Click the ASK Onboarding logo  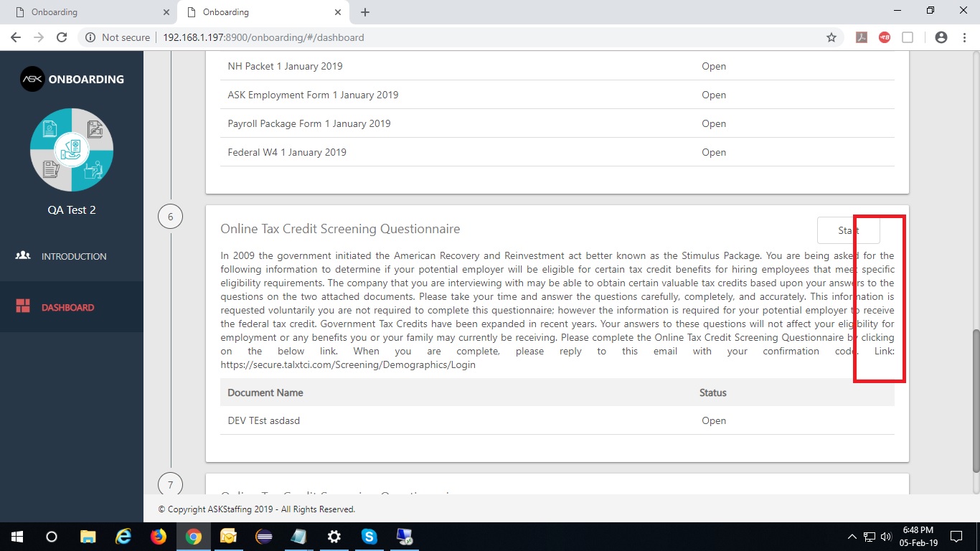coord(72,80)
